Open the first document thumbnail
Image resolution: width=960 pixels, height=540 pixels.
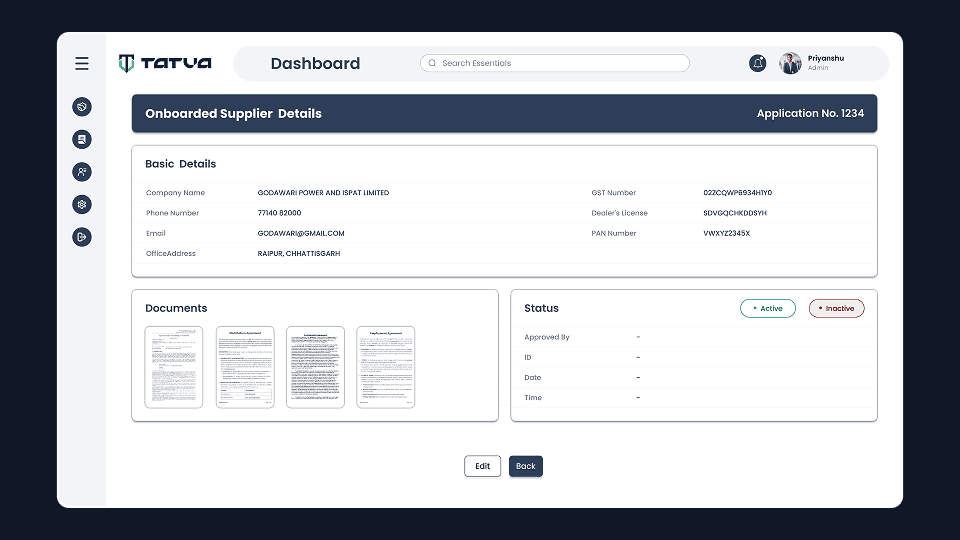click(174, 367)
